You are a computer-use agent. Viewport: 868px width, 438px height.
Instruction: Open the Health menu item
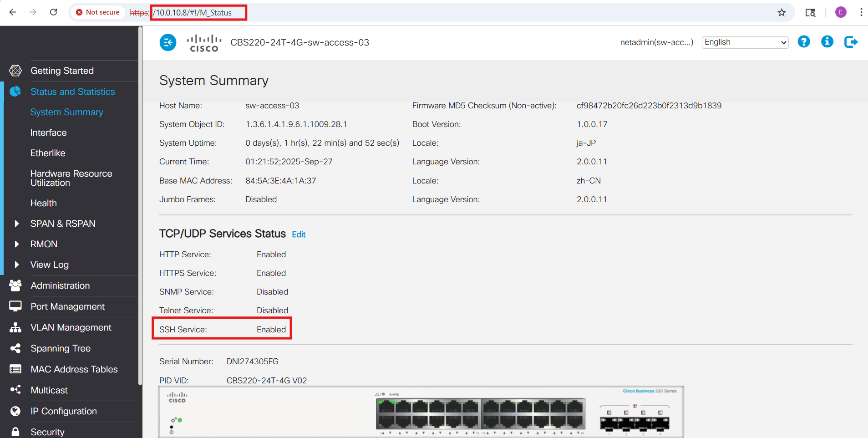pos(44,203)
